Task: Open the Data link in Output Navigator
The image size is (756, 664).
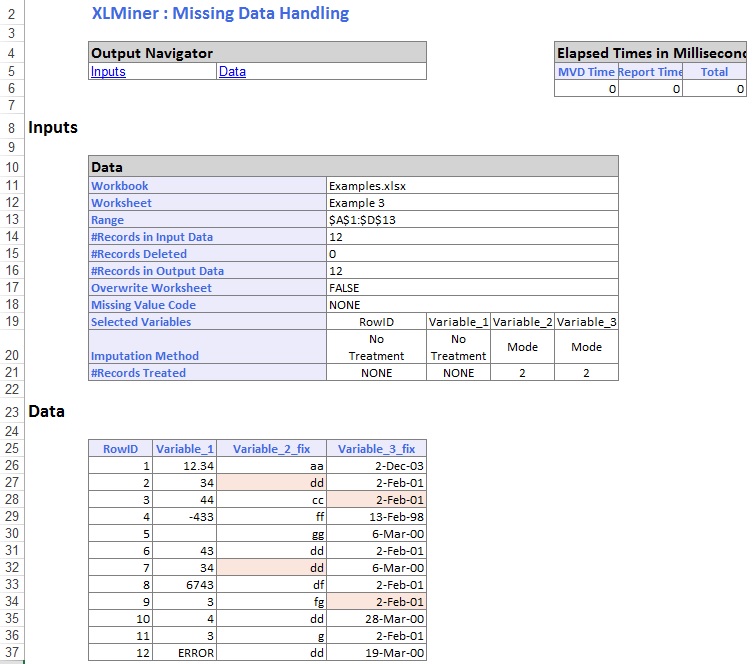Action: click(232, 72)
